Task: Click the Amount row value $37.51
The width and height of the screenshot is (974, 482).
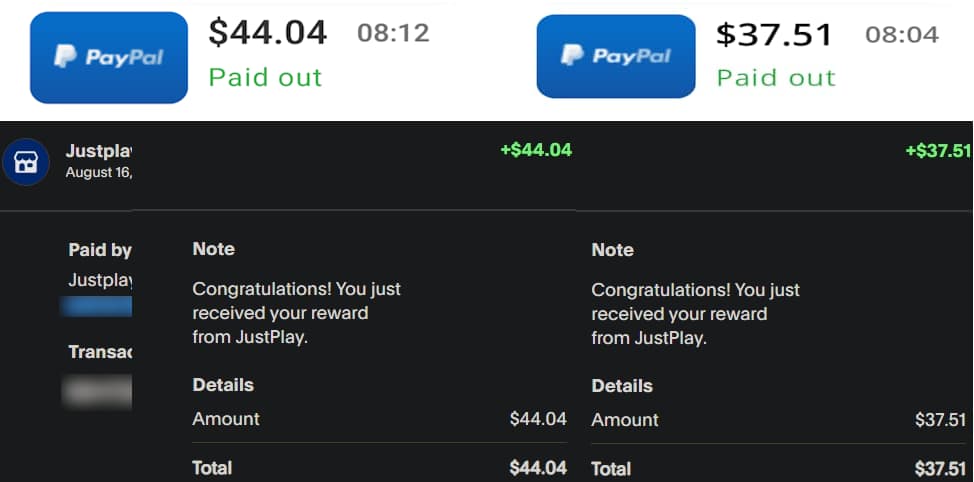Action: (940, 420)
